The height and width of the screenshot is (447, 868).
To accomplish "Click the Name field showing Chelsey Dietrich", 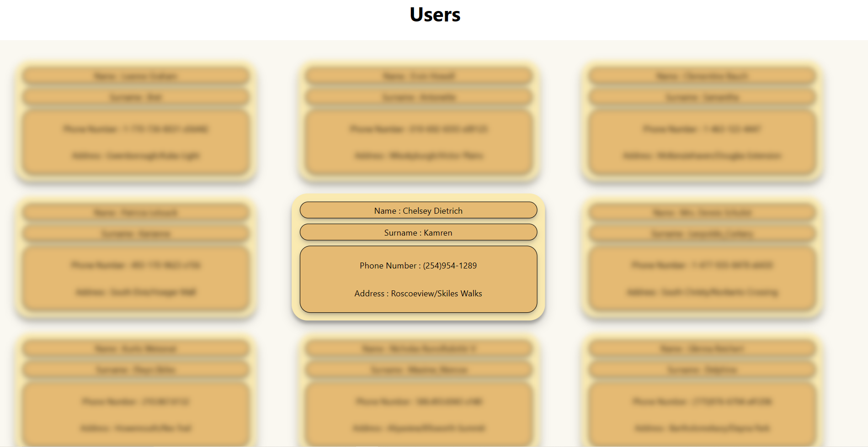I will [x=418, y=210].
